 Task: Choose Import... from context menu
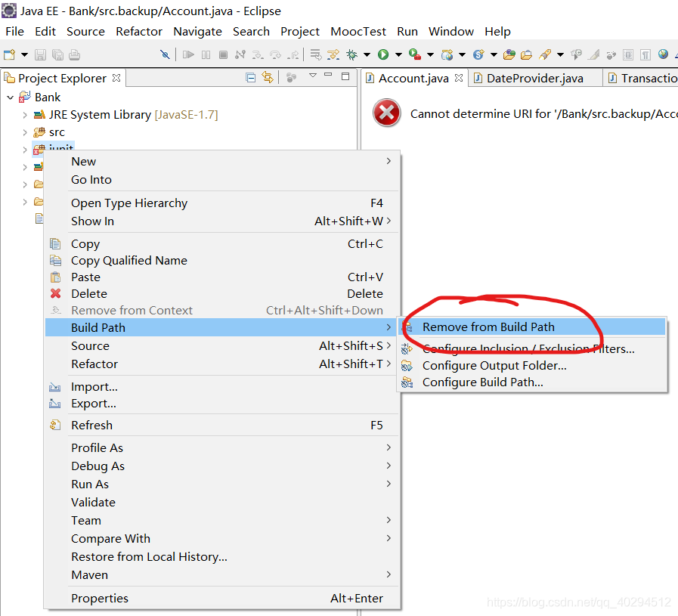(x=223, y=387)
